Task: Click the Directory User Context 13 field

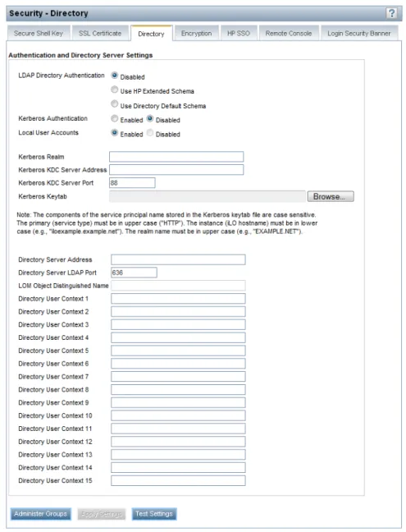Action: (178, 455)
